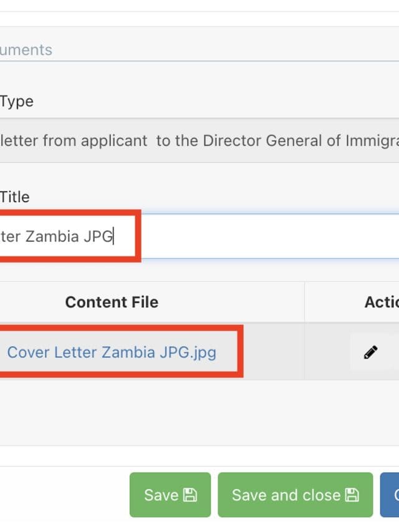The height and width of the screenshot is (532, 399).
Task: Click the disk icon on Save and close
Action: [x=352, y=495]
